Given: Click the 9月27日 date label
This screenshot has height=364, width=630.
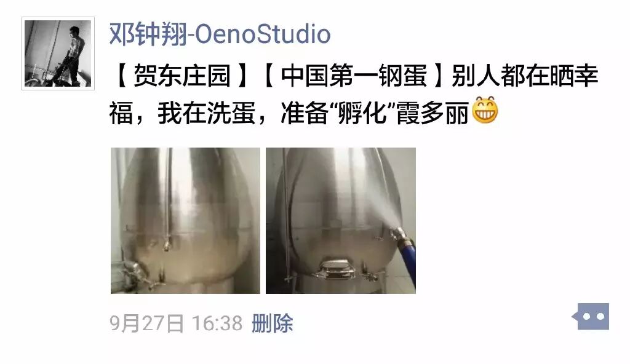Looking at the screenshot, I should (146, 323).
